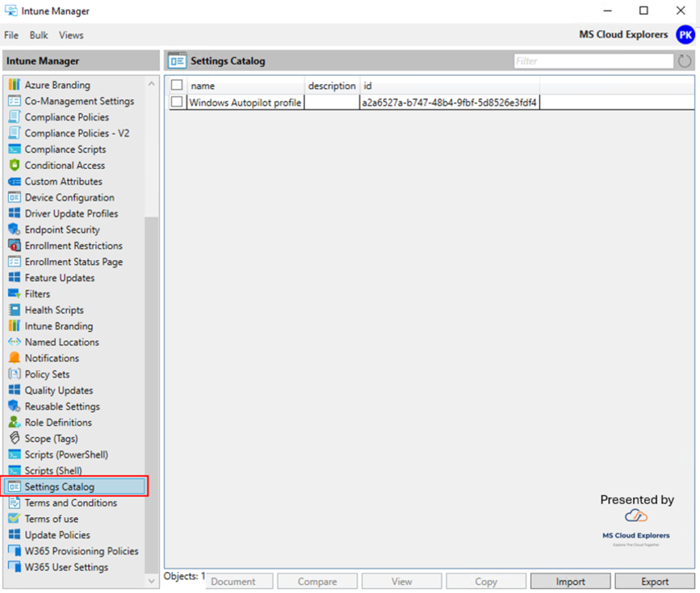Viewport: 700px width, 593px height.
Task: Click the Export button
Action: 655,581
